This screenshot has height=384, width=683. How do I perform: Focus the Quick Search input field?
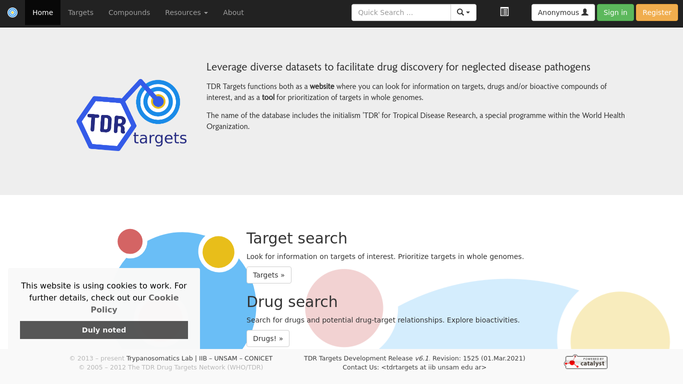pyautogui.click(x=401, y=13)
